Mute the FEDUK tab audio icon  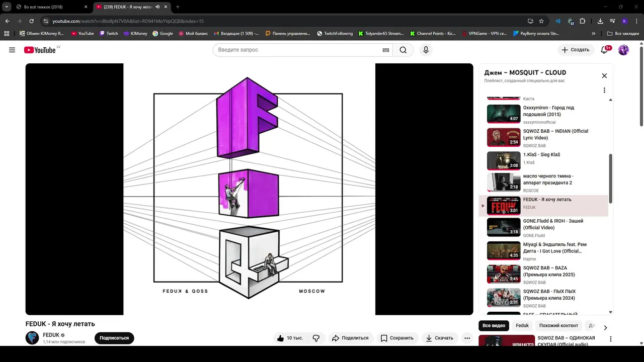click(x=157, y=7)
